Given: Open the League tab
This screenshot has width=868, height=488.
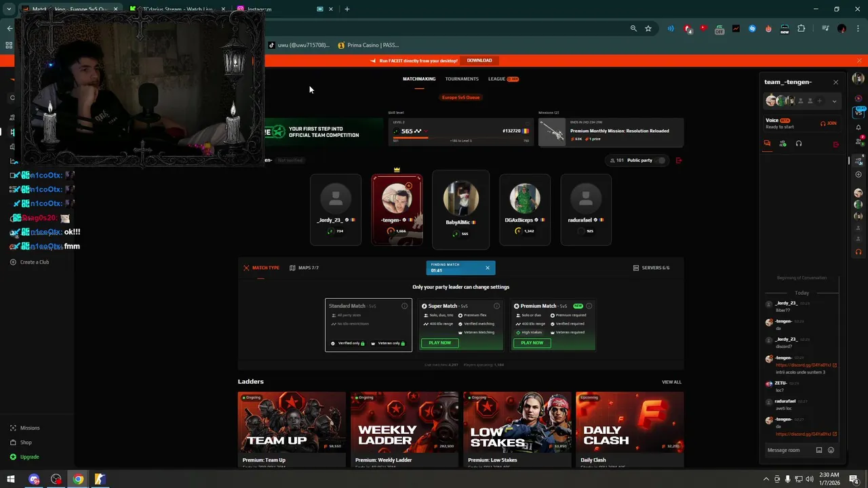Looking at the screenshot, I should click(503, 79).
